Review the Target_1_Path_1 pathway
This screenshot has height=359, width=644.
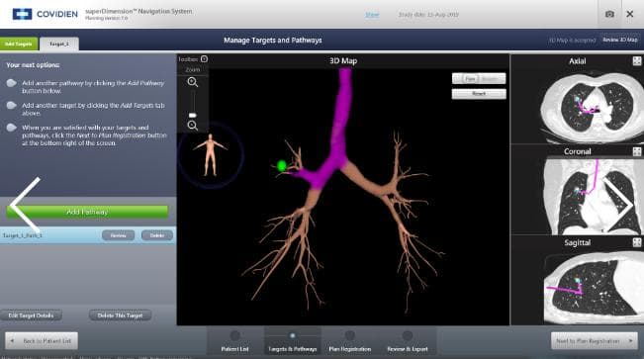pyautogui.click(x=119, y=235)
